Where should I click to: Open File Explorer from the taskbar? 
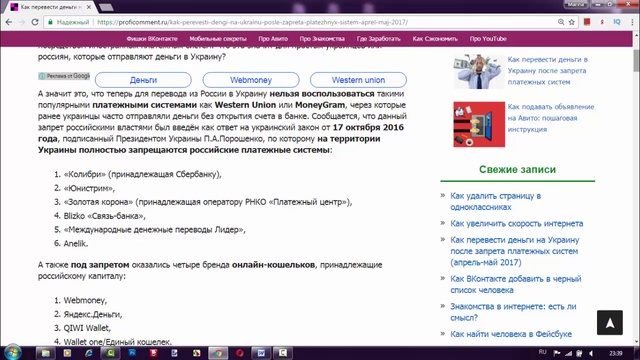[x=45, y=353]
